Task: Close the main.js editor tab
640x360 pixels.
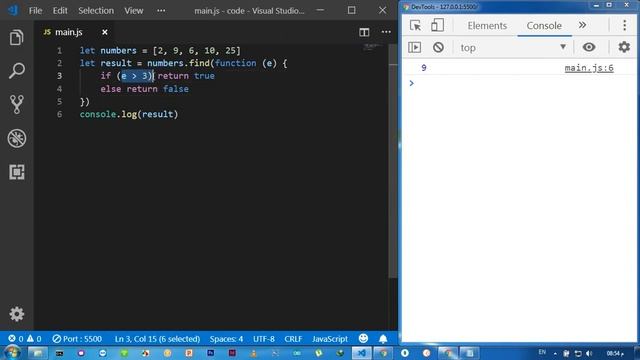Action: coord(105,32)
